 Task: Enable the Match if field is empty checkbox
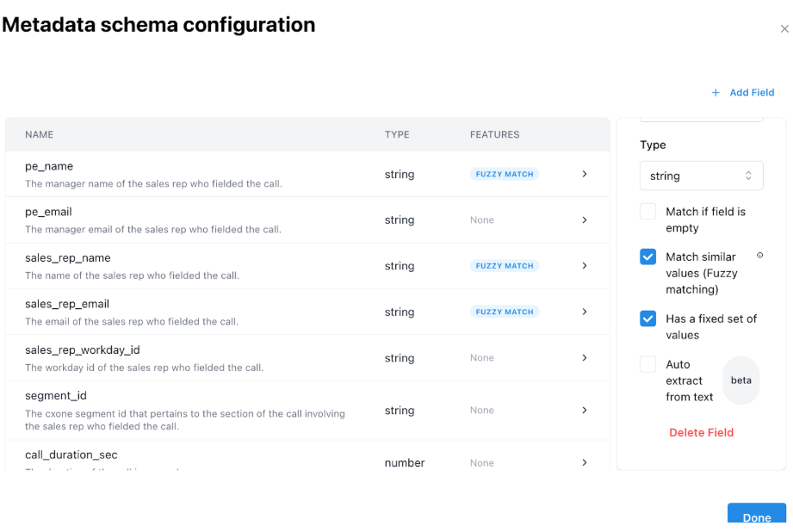[650, 212]
